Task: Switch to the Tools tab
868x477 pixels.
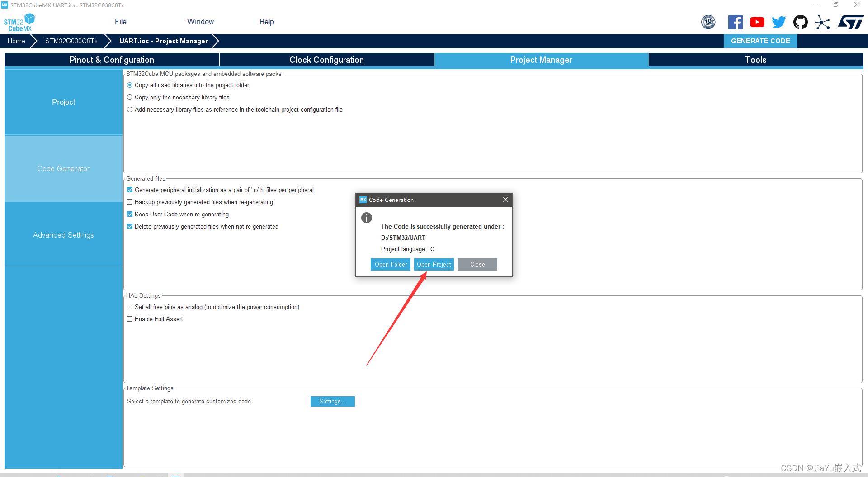Action: 756,60
